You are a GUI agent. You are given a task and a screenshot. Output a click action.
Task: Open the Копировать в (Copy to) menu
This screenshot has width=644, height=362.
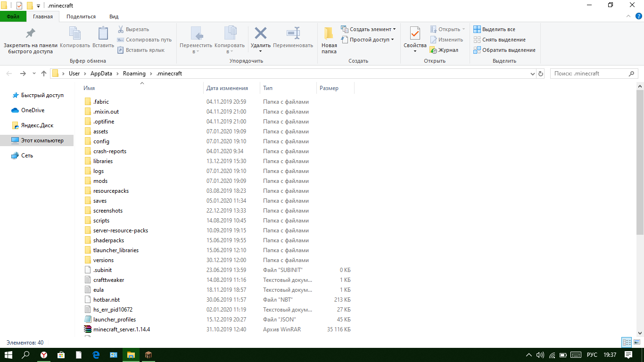pos(230,40)
